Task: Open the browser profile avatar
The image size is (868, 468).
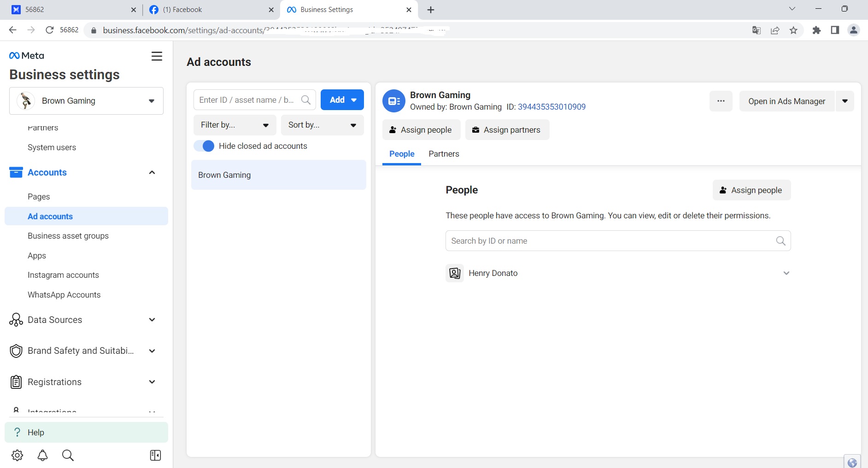Action: pos(854,30)
